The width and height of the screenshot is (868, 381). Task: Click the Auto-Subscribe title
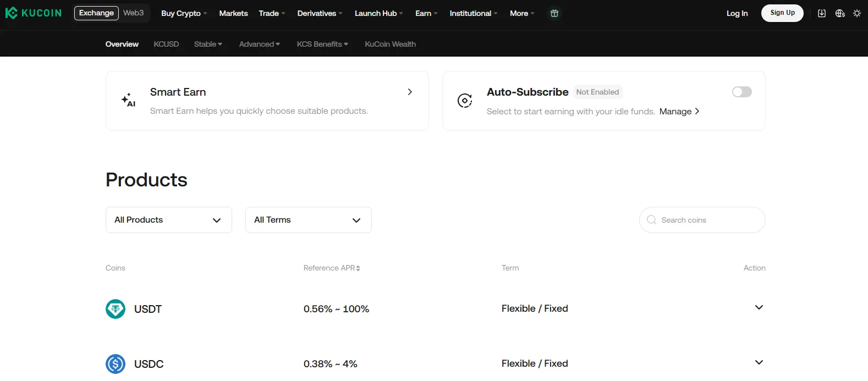point(528,92)
